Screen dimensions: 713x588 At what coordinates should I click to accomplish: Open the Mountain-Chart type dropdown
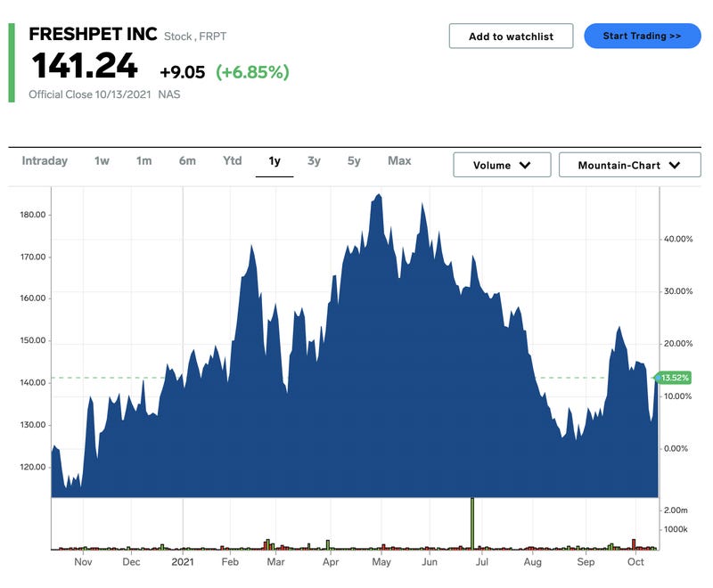pyautogui.click(x=629, y=165)
